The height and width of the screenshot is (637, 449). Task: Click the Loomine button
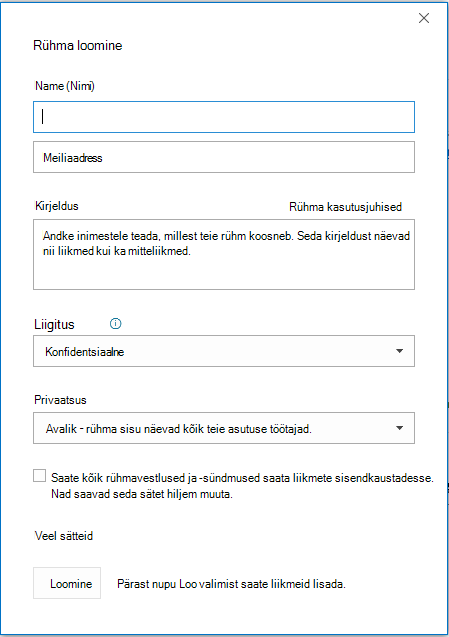(x=67, y=583)
